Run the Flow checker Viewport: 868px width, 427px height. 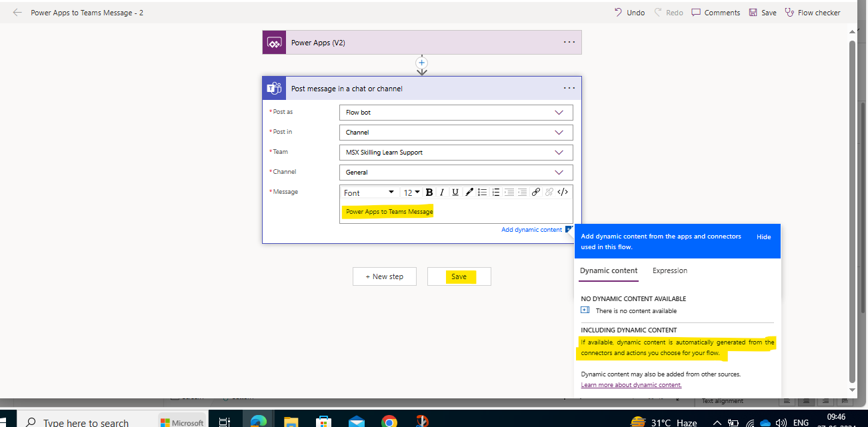(x=813, y=13)
